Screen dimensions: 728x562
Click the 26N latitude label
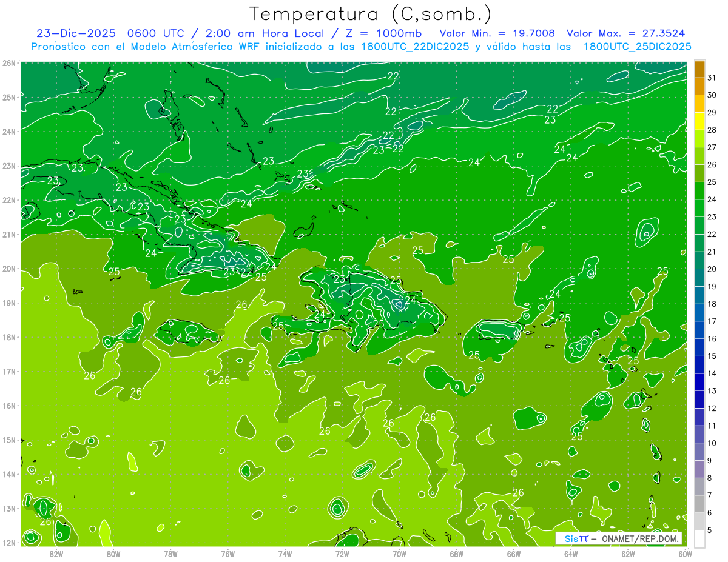tap(9, 63)
